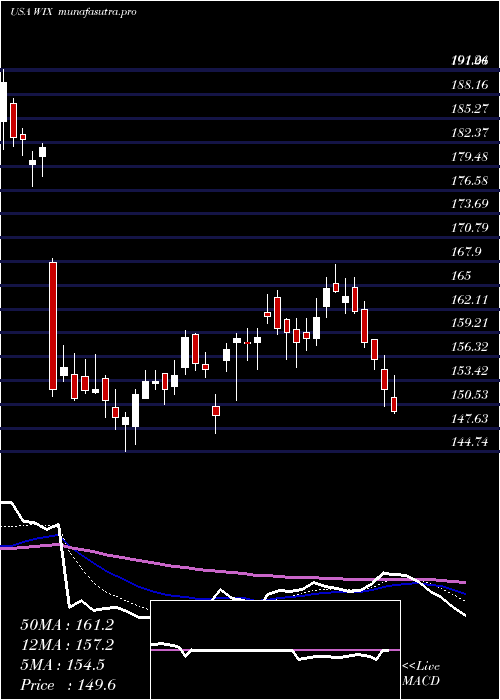Click the 170.79 price axis label
Screen dimensions: 500x700
click(470, 228)
